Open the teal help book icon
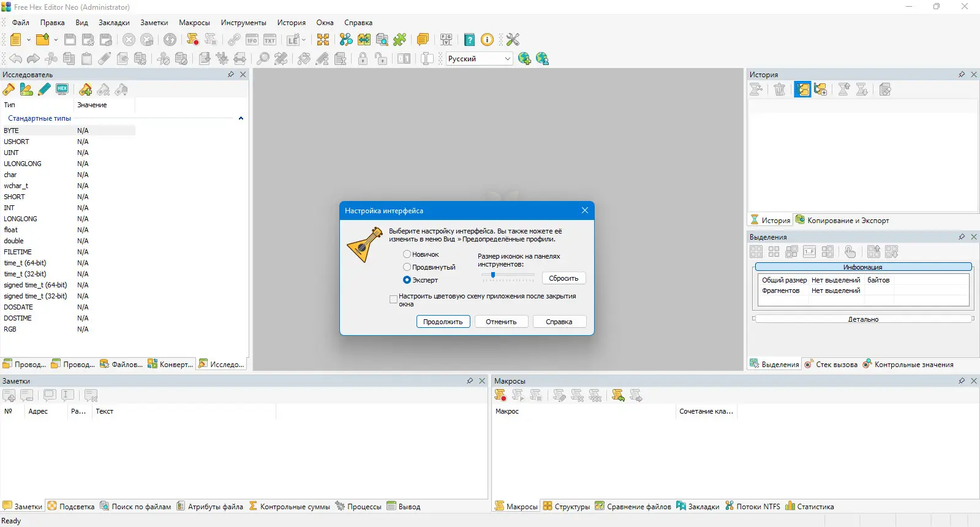980x527 pixels. [469, 40]
